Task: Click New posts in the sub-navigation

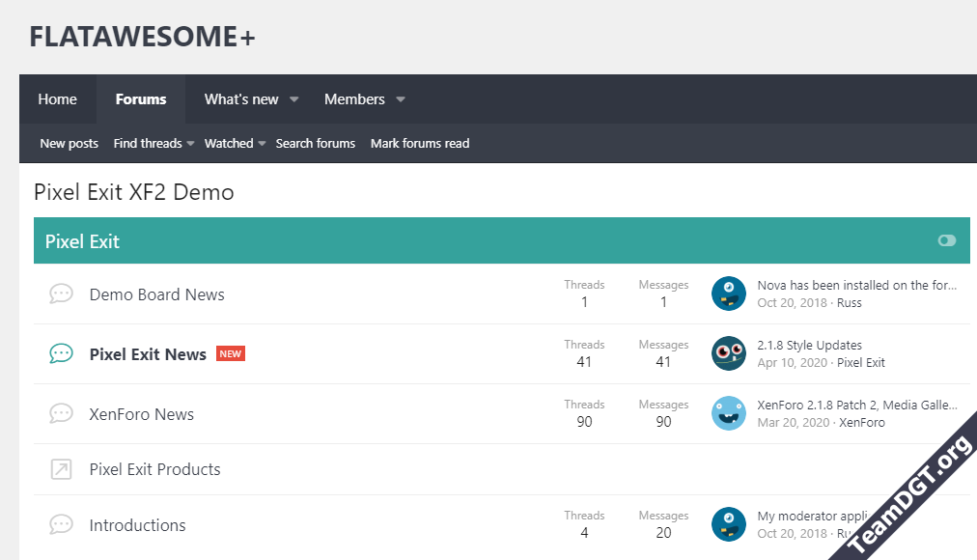Action: pyautogui.click(x=70, y=143)
